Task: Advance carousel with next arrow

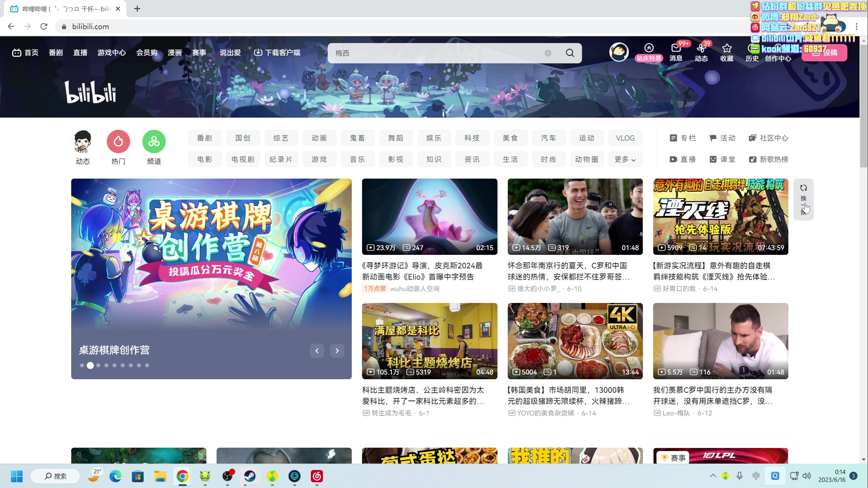Action: click(x=337, y=350)
